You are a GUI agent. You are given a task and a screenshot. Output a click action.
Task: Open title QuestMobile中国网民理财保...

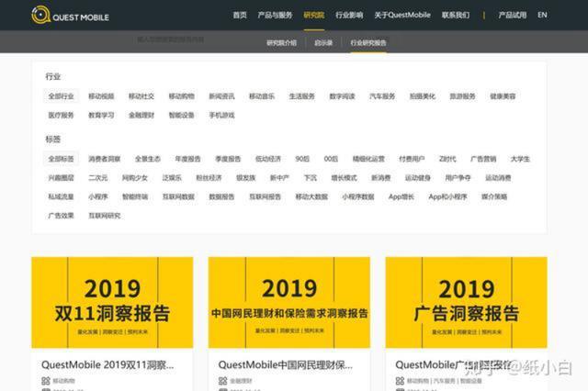pyautogui.click(x=286, y=364)
